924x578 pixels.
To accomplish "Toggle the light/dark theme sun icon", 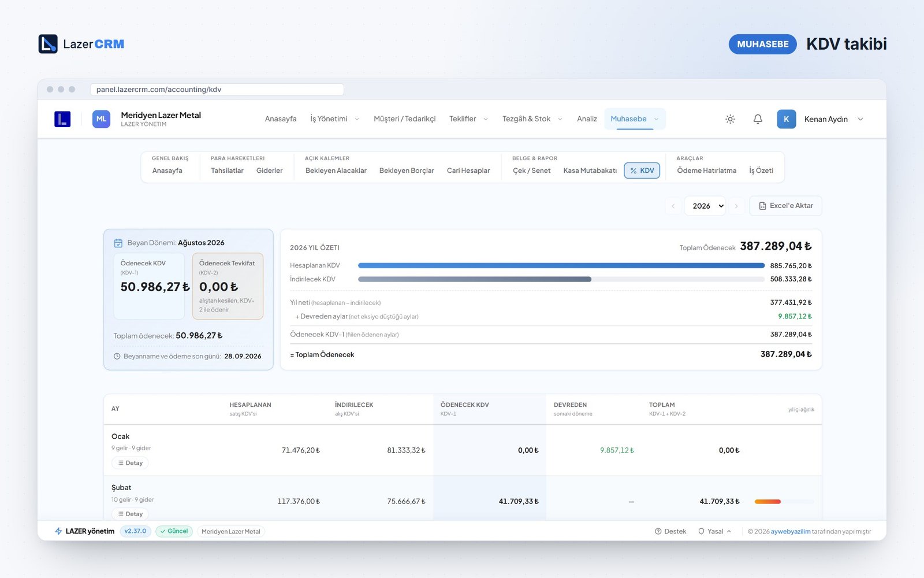I will tap(730, 119).
